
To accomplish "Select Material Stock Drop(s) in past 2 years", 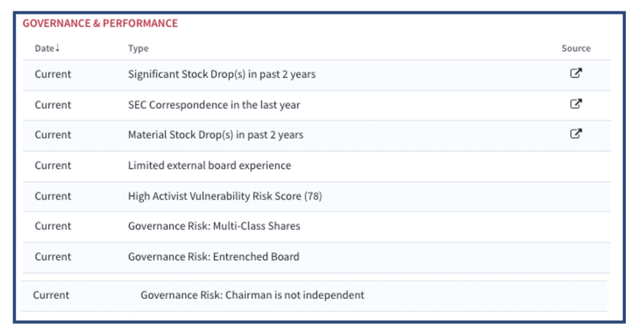I will click(216, 135).
